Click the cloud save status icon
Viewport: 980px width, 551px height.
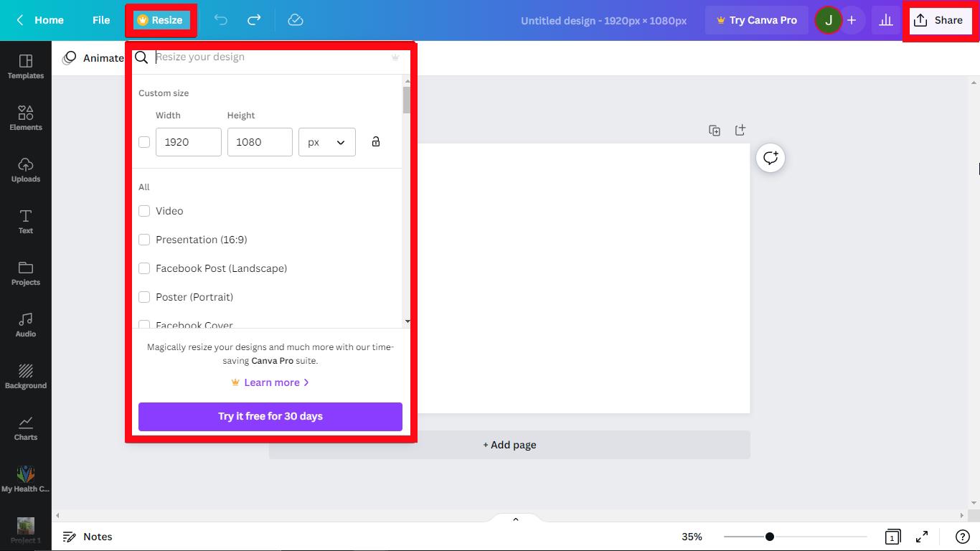click(296, 20)
